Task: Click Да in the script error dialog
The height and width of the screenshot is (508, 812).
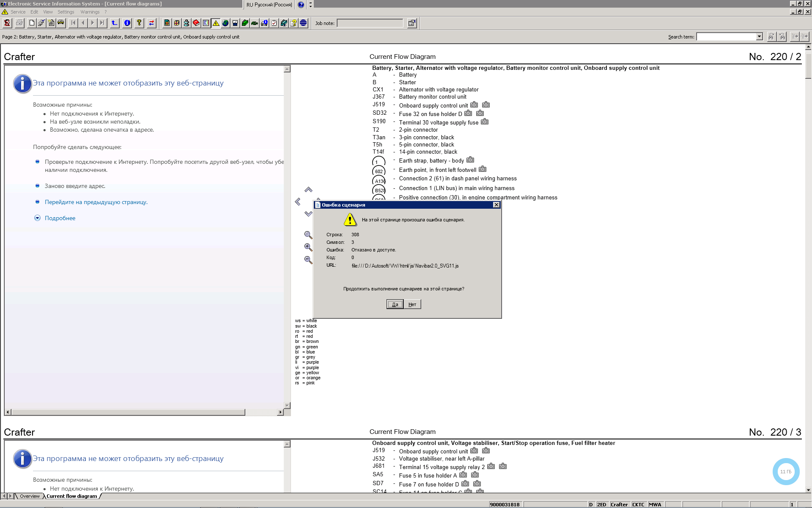Action: (x=395, y=304)
